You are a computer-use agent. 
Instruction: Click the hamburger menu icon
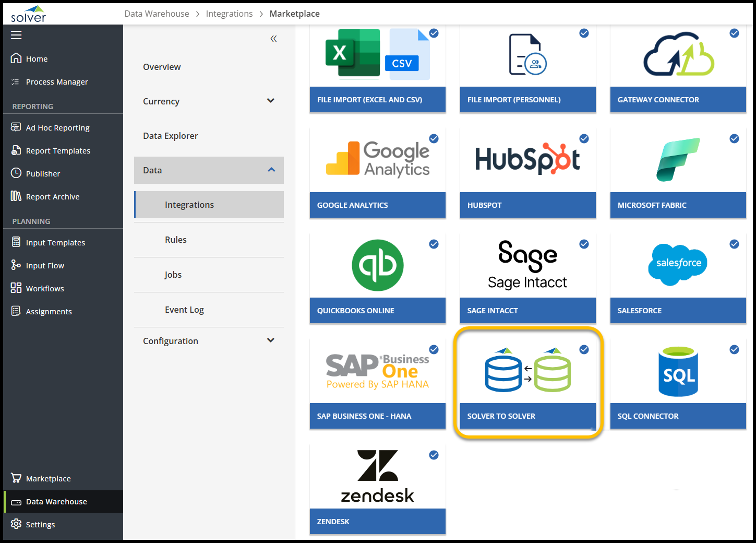click(16, 35)
